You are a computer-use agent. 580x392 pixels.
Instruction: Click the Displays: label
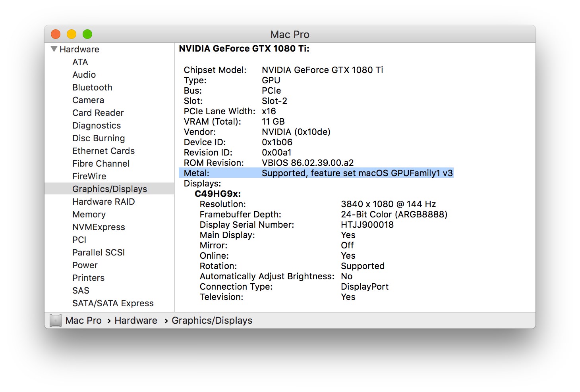pyautogui.click(x=202, y=183)
